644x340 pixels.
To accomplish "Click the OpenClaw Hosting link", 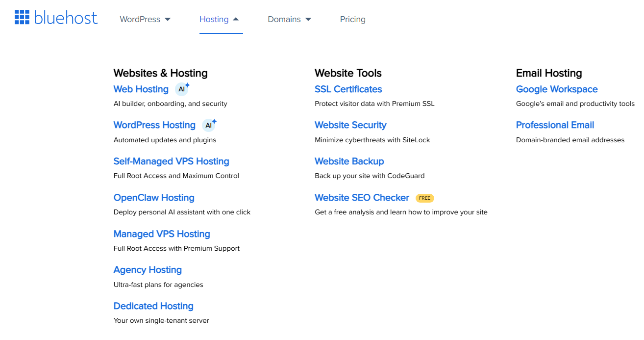I will (154, 197).
